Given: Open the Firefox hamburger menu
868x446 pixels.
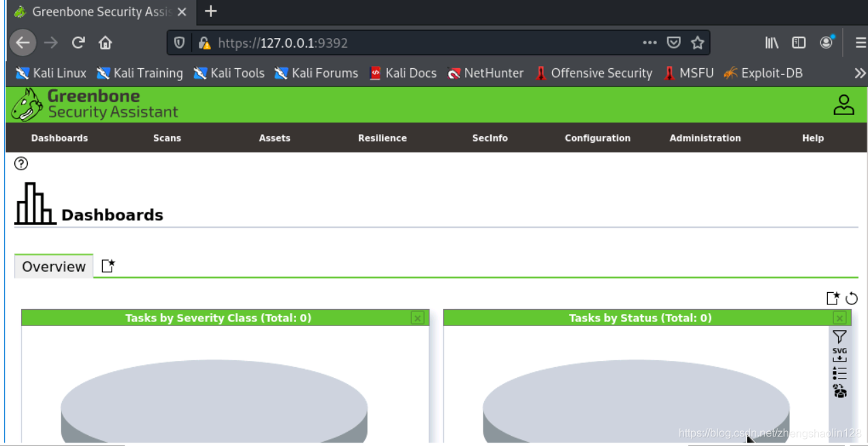Looking at the screenshot, I should pos(861,43).
